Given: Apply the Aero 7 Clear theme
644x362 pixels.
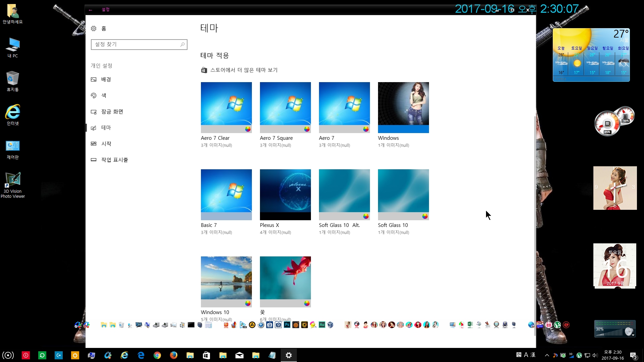Looking at the screenshot, I should point(226,108).
